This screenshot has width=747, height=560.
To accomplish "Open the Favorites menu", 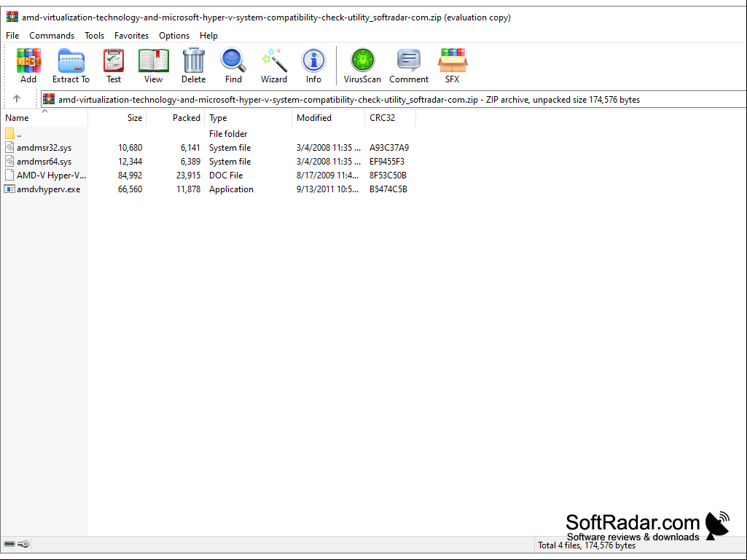I will 131,36.
